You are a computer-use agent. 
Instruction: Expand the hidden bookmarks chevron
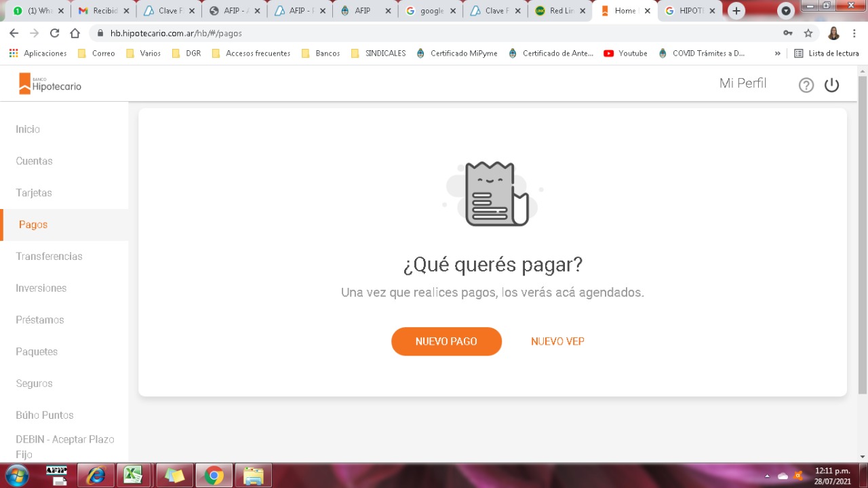tap(777, 53)
